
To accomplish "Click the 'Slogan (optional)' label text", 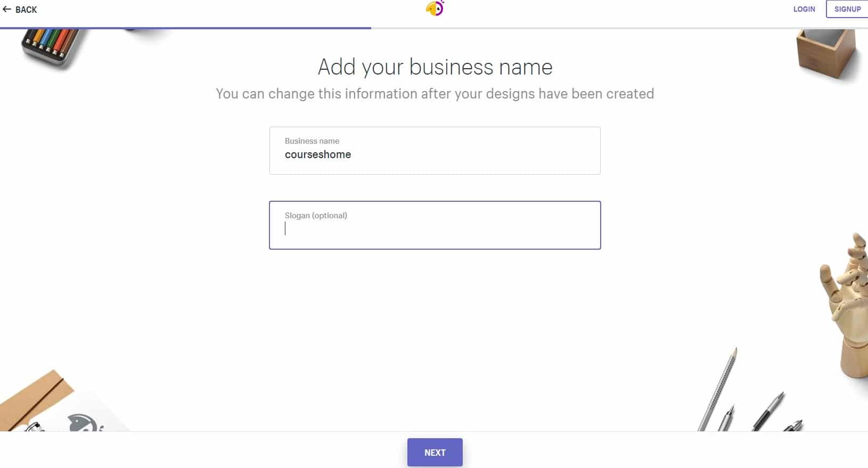I will pos(316,216).
